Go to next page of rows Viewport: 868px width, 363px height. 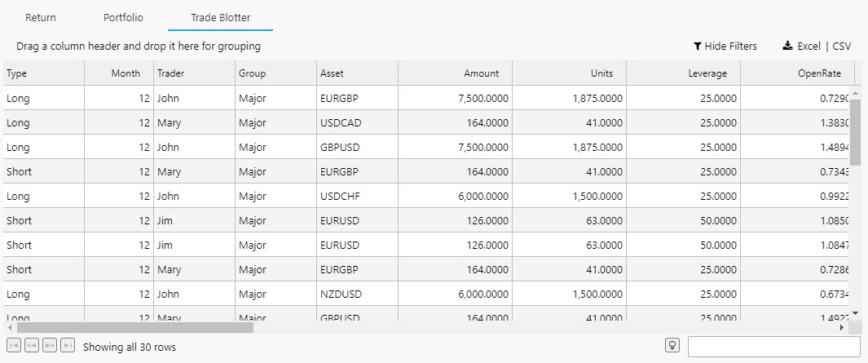point(51,346)
